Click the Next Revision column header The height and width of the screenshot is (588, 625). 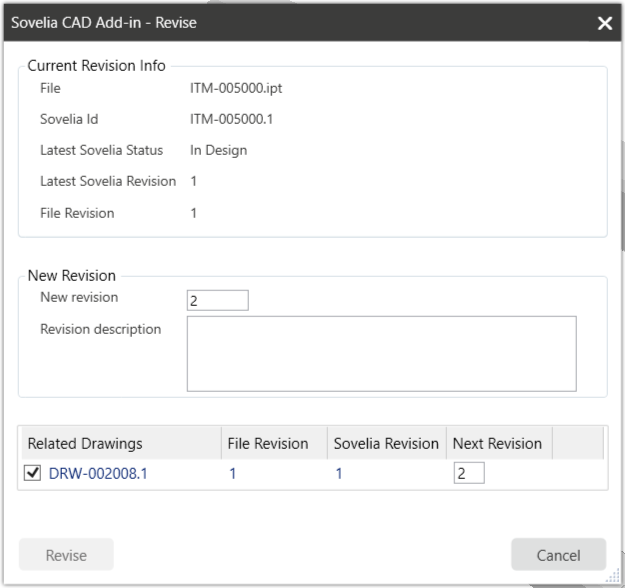point(499,443)
